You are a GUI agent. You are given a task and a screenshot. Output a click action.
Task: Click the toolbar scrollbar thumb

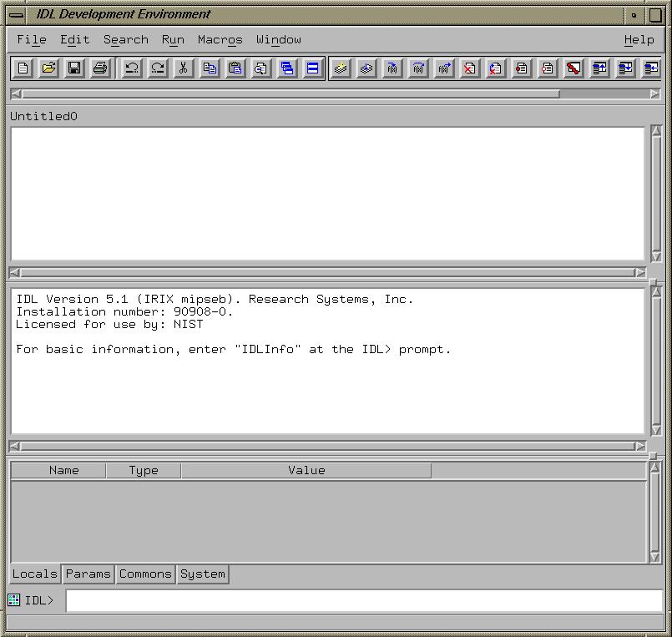tap(291, 94)
